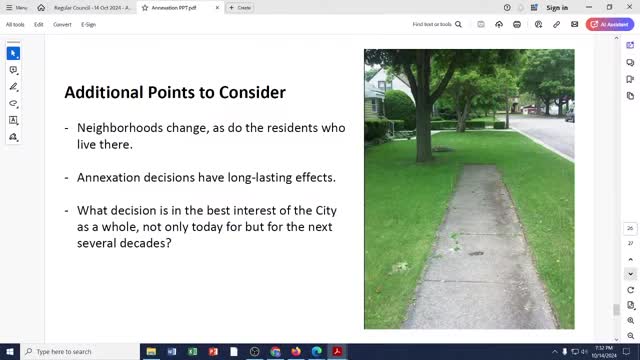The image size is (640, 360).
Task: Open All tools menu
Action: pos(15,24)
